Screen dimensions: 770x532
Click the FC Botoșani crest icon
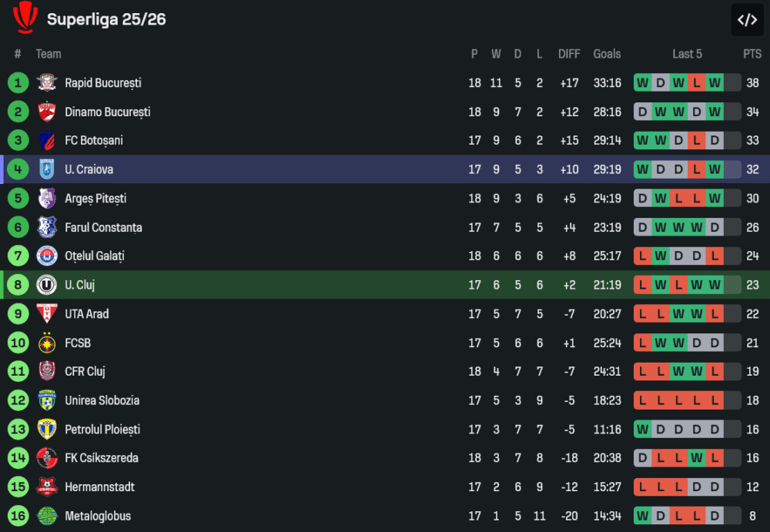pos(47,140)
